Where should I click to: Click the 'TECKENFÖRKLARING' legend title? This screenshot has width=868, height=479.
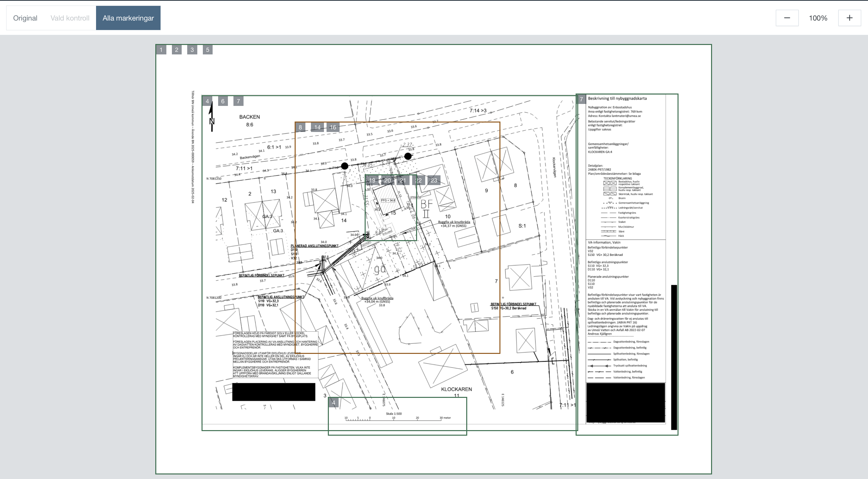(x=618, y=179)
